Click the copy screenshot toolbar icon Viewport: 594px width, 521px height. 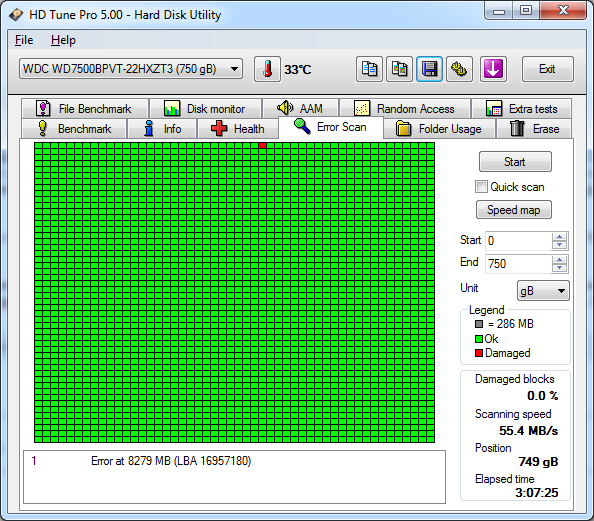[399, 69]
